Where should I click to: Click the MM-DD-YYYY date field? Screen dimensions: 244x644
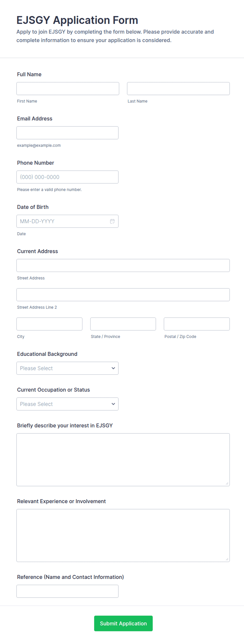click(x=67, y=221)
